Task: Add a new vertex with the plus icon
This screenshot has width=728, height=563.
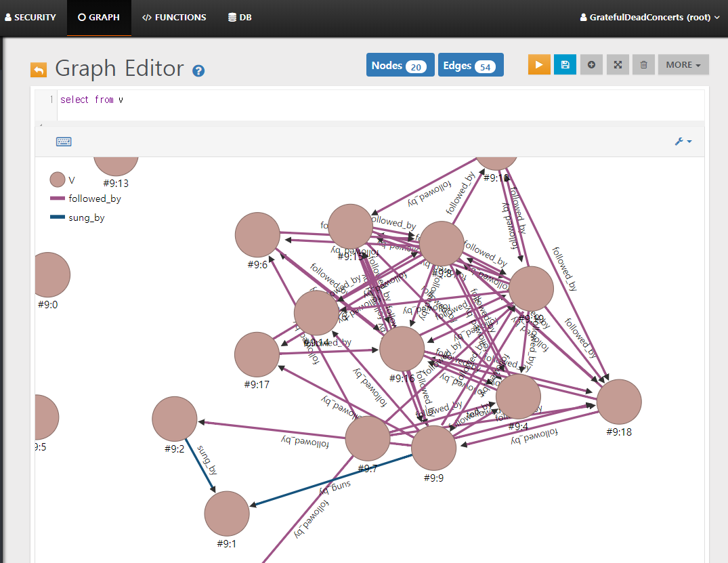Action: point(591,64)
